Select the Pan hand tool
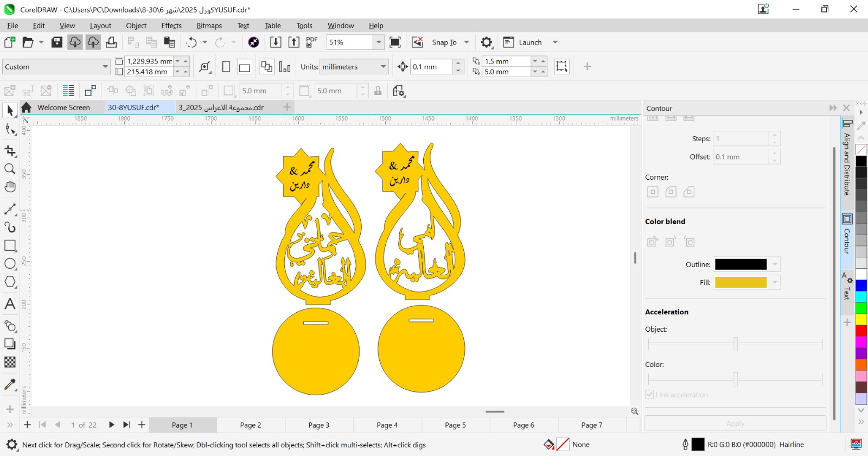Image resolution: width=868 pixels, height=456 pixels. (10, 187)
